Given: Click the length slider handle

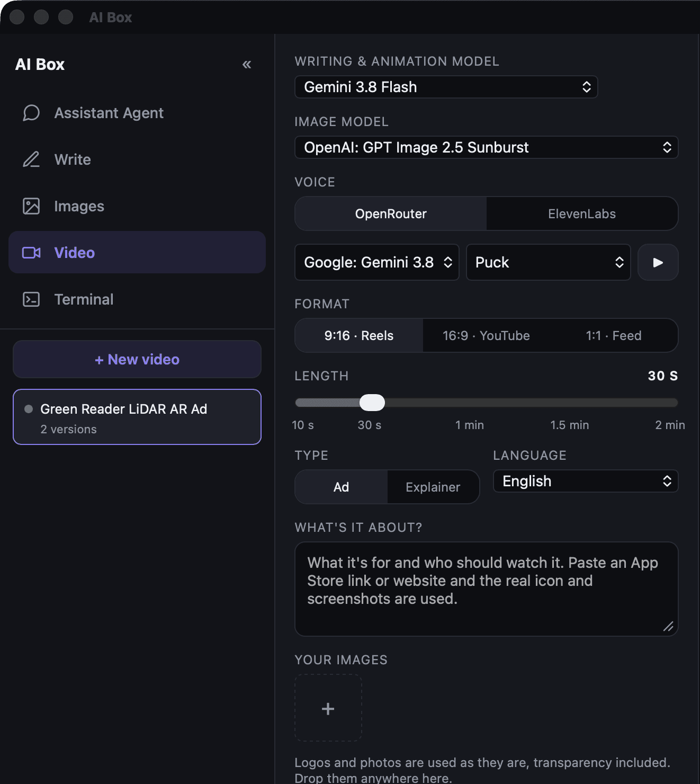Looking at the screenshot, I should 372,403.
